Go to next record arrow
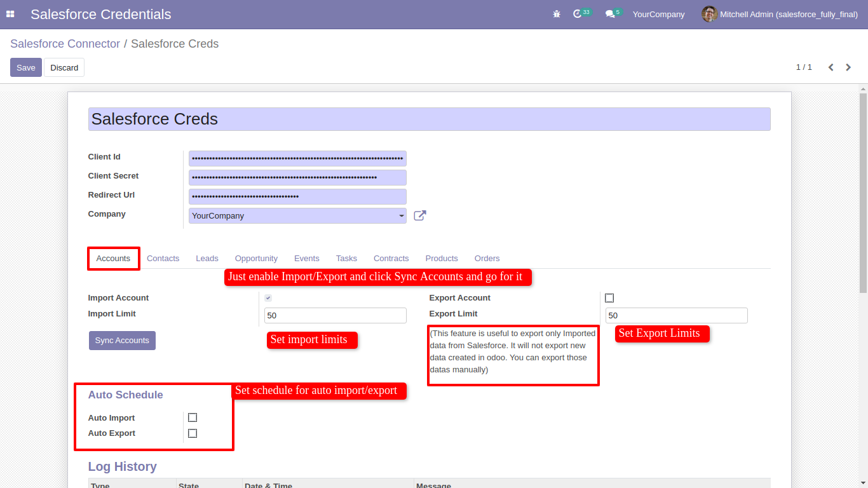This screenshot has width=868, height=488. [848, 67]
